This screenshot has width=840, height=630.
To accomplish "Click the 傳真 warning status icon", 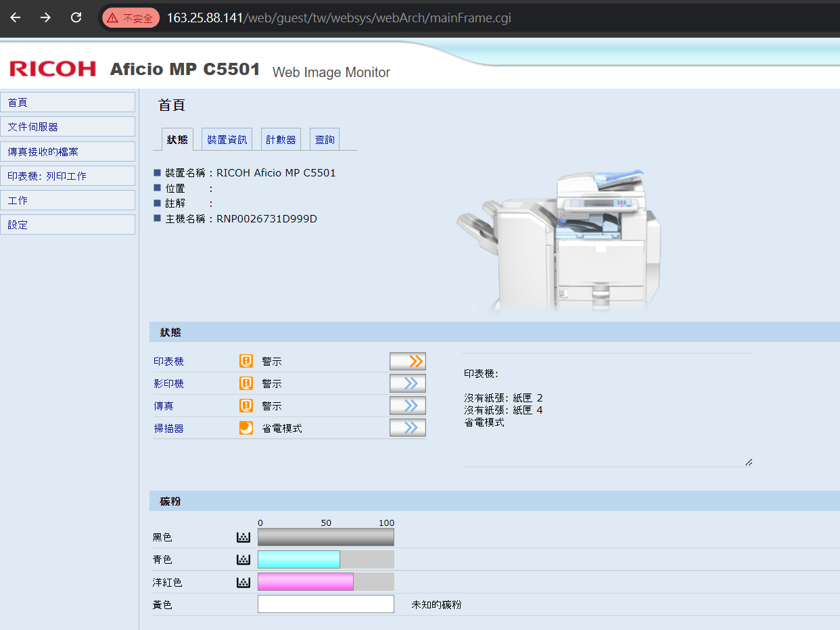I will click(246, 406).
